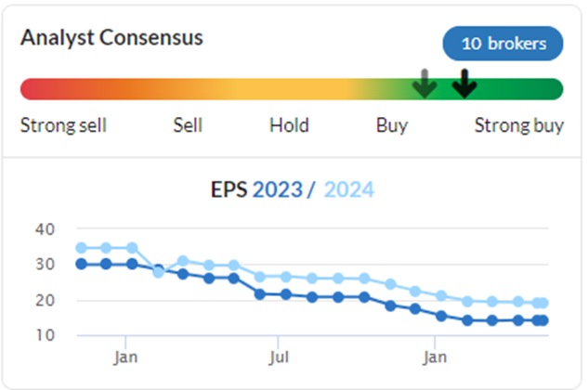Click the Jul axis label
The image size is (588, 390).
tap(279, 357)
